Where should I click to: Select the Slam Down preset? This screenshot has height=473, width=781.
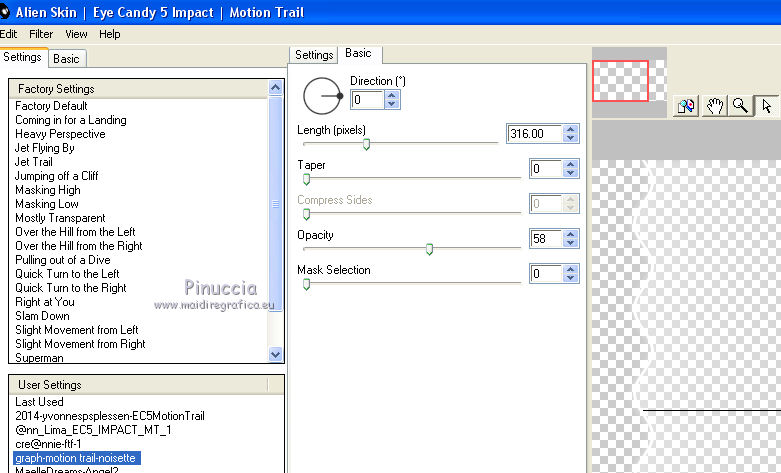[42, 316]
